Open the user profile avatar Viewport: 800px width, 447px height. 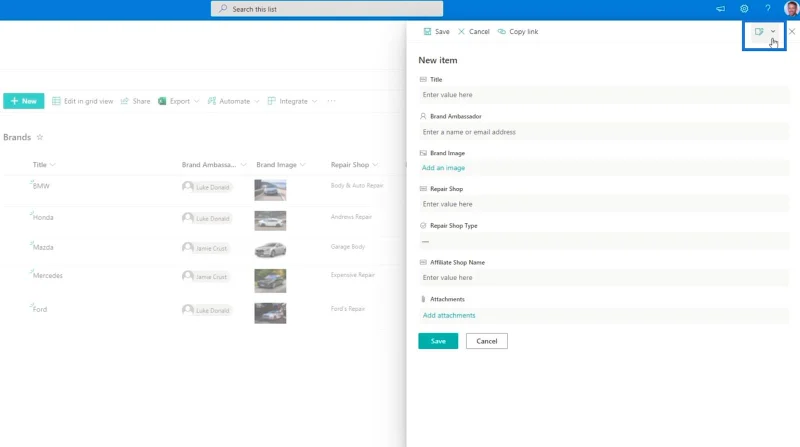pyautogui.click(x=792, y=9)
